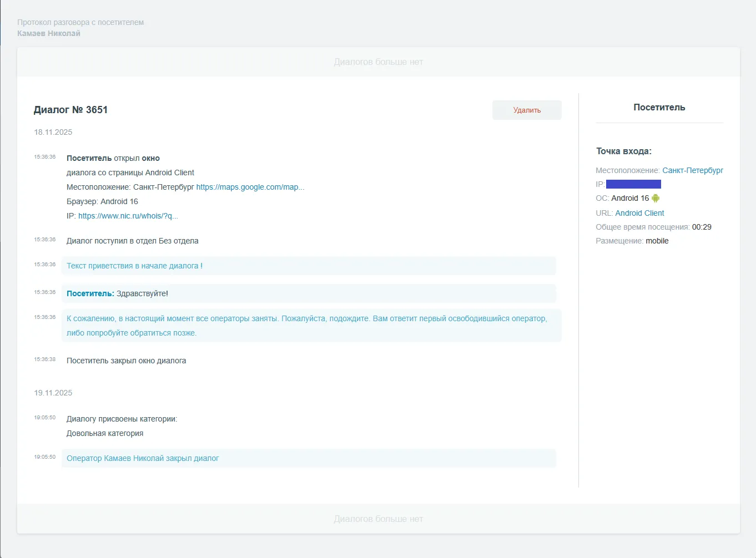The width and height of the screenshot is (756, 558).
Task: Click the Санкт-Петербург link in visitor panel
Action: (692, 170)
